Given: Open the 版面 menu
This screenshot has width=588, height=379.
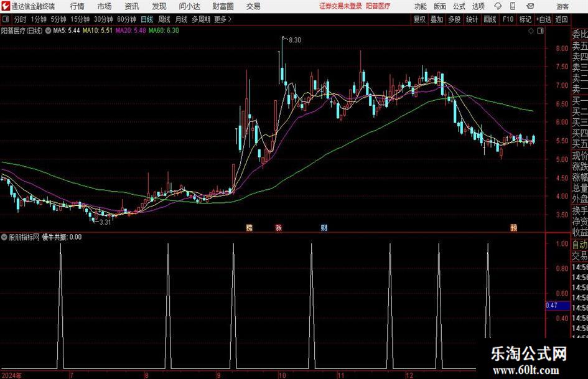Looking at the screenshot, I should tap(439, 6).
